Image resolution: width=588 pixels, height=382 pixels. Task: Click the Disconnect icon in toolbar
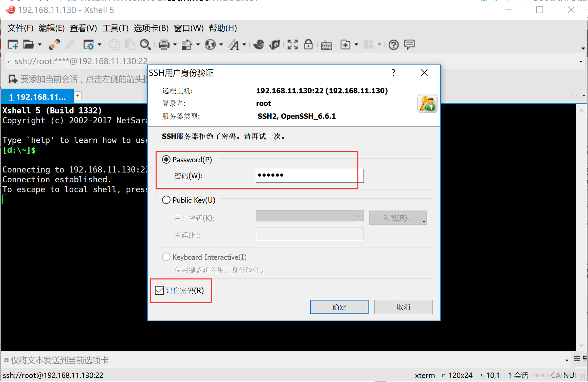pyautogui.click(x=70, y=44)
